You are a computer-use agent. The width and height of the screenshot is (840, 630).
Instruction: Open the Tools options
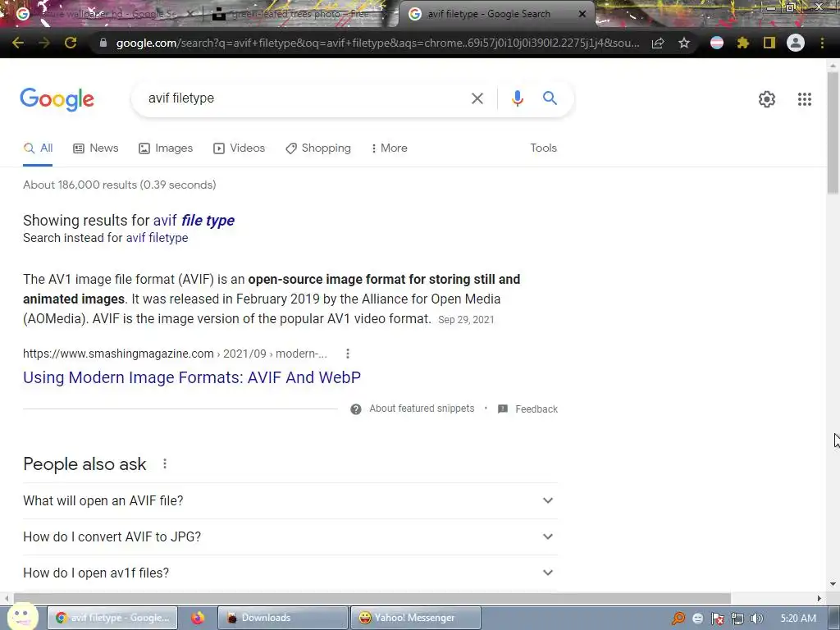coord(543,148)
